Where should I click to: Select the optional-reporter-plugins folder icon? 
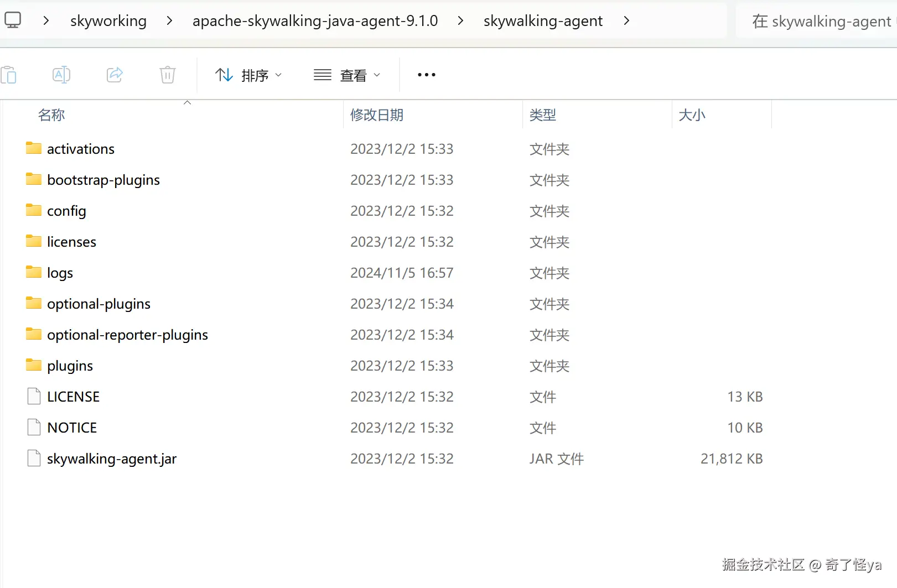click(x=34, y=334)
